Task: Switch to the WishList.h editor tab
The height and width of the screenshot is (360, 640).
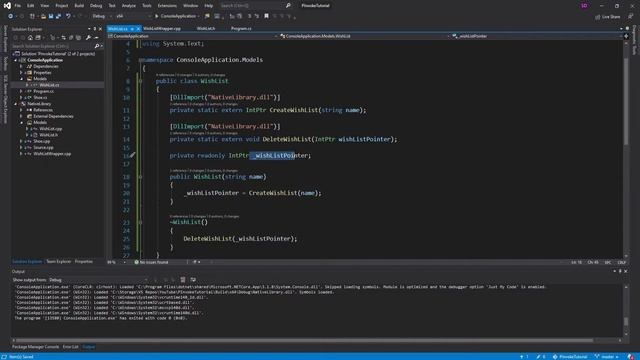Action: 206,29
